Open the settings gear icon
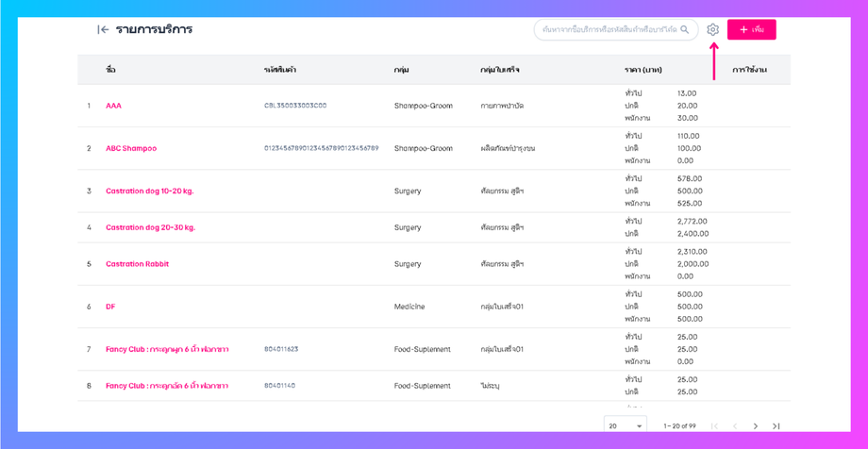The image size is (868, 449). [x=713, y=29]
